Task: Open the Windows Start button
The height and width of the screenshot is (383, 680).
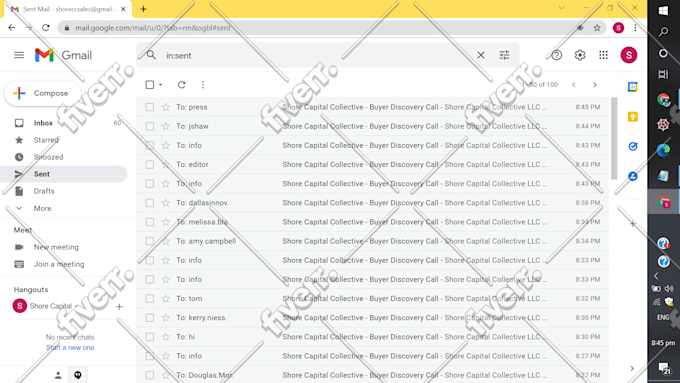Action: pos(663,10)
